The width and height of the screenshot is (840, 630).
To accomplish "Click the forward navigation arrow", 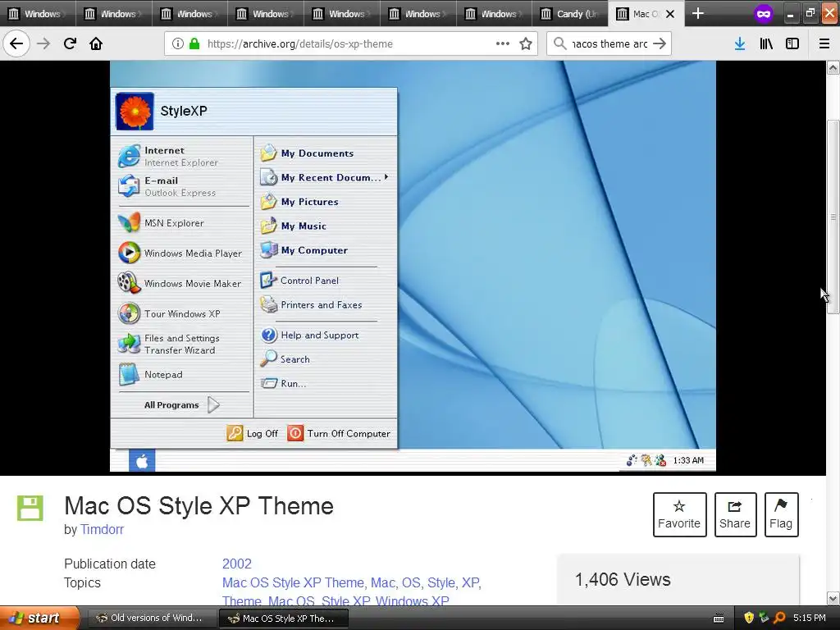I will tap(43, 43).
